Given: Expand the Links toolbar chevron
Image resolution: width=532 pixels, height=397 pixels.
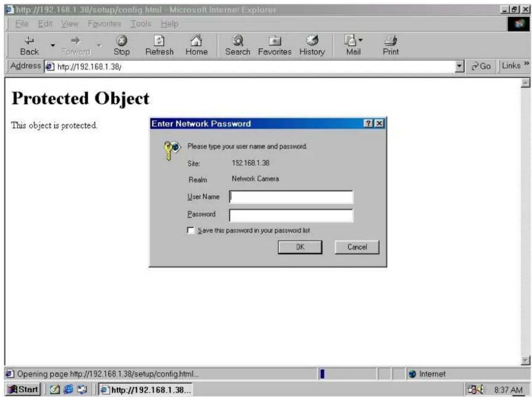Looking at the screenshot, I should pos(526,63).
